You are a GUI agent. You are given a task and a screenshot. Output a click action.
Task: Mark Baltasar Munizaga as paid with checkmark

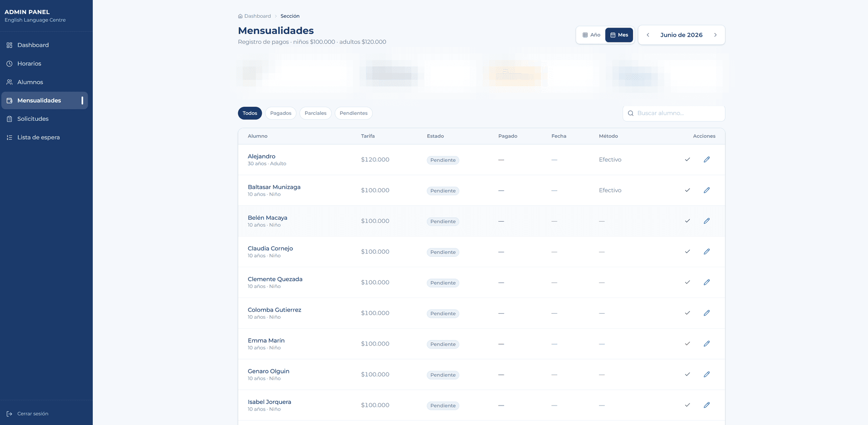pos(687,190)
